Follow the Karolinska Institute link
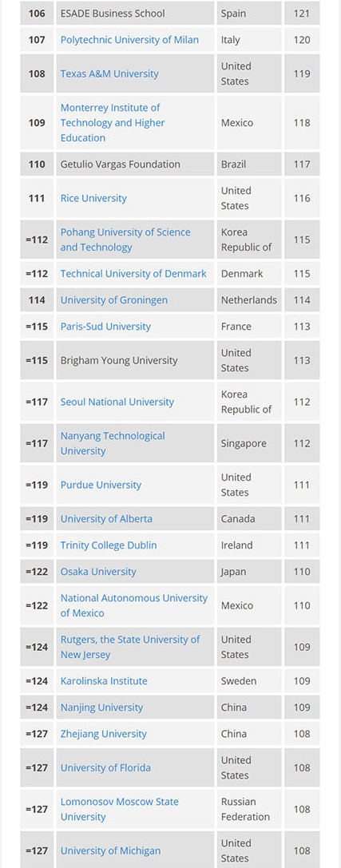341x868 pixels. click(x=104, y=681)
